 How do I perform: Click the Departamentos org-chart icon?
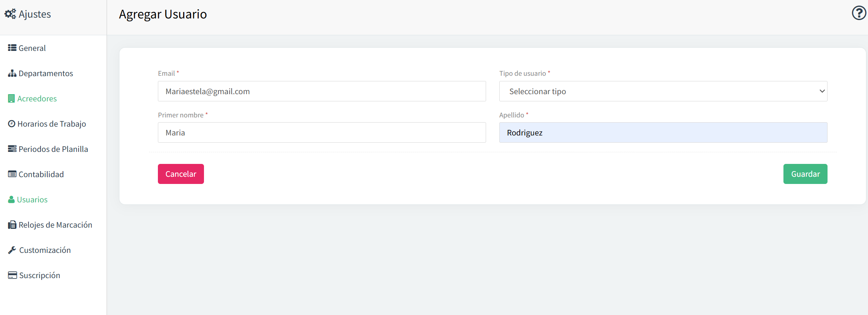pos(12,73)
